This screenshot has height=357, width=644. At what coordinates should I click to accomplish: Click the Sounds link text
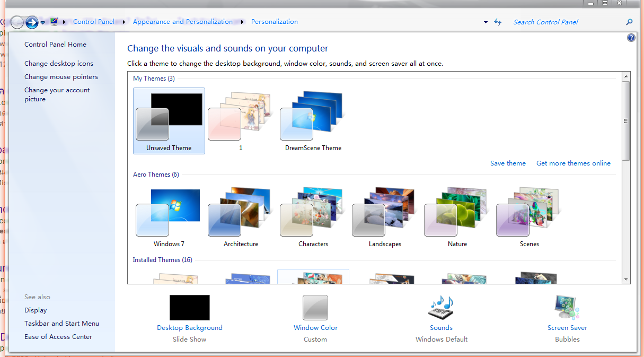click(x=441, y=328)
